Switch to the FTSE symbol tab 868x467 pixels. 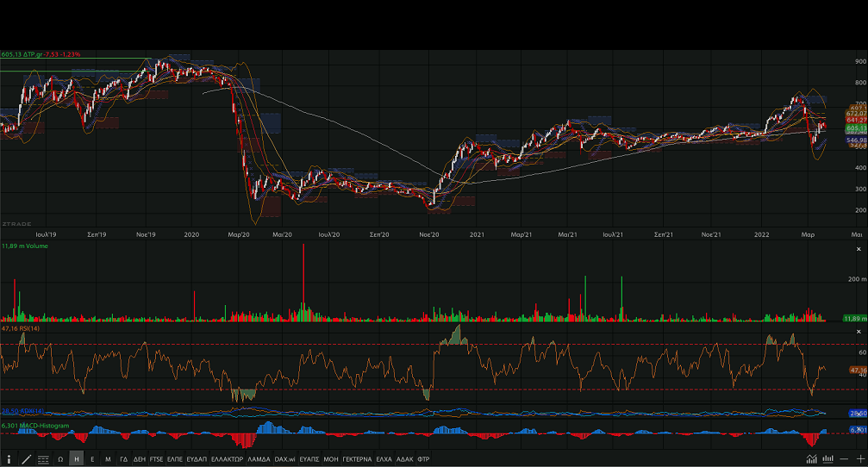[156, 458]
